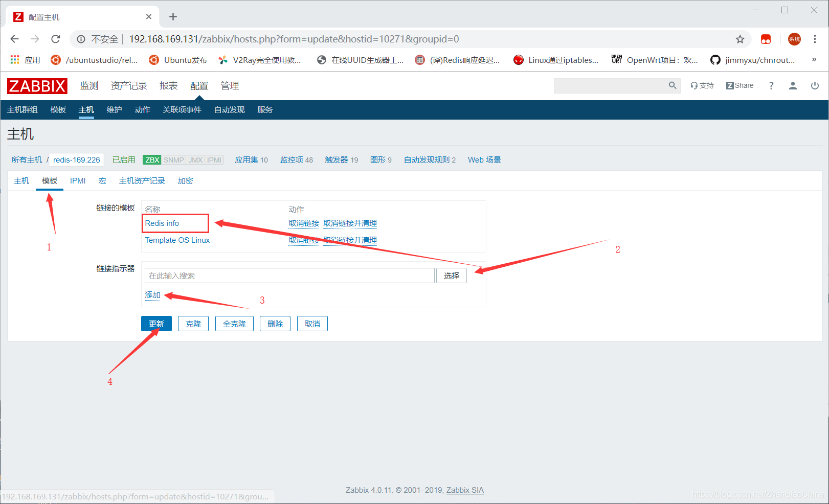Bookmark page with the star icon
Screen dimensions: 829x504
[x=740, y=39]
